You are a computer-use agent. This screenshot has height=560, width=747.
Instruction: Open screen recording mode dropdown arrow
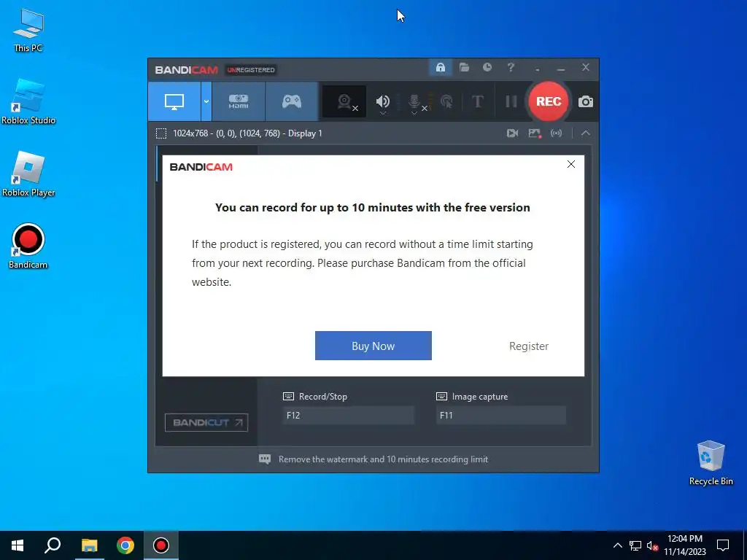pyautogui.click(x=206, y=101)
